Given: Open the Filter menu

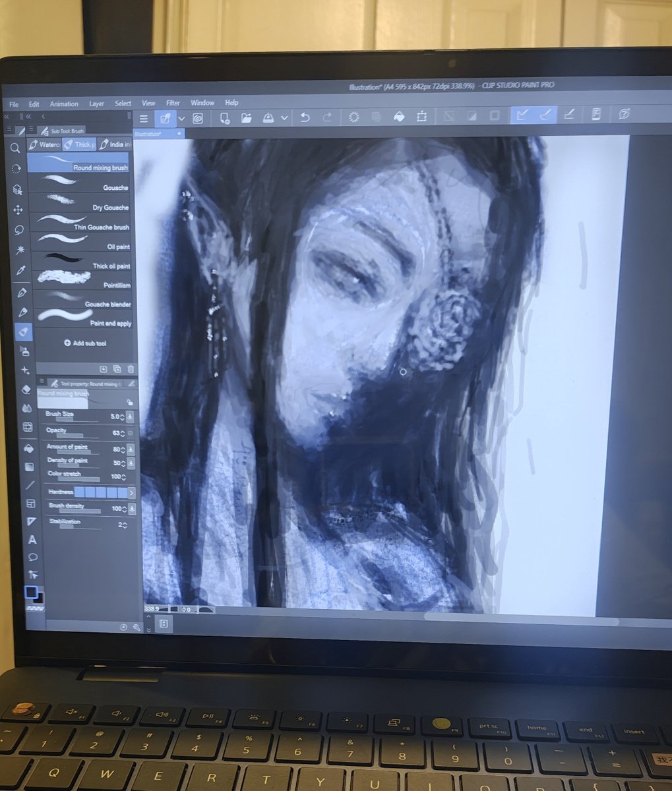Looking at the screenshot, I should 173,103.
